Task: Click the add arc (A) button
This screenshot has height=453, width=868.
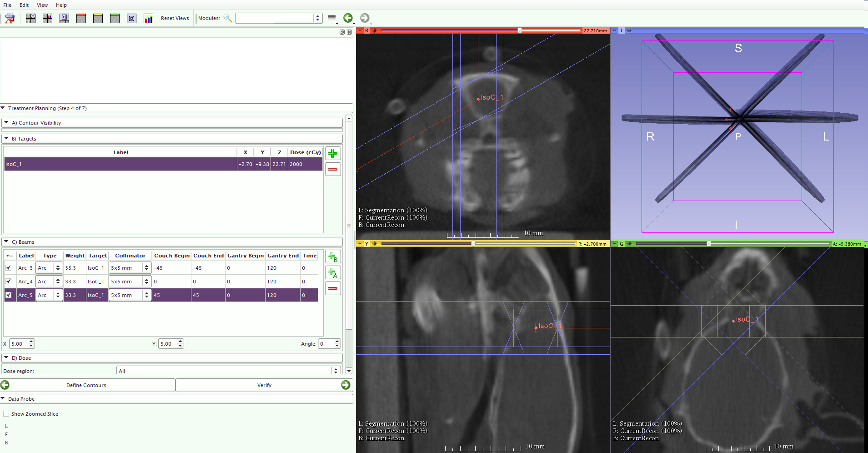Action: pos(333,273)
